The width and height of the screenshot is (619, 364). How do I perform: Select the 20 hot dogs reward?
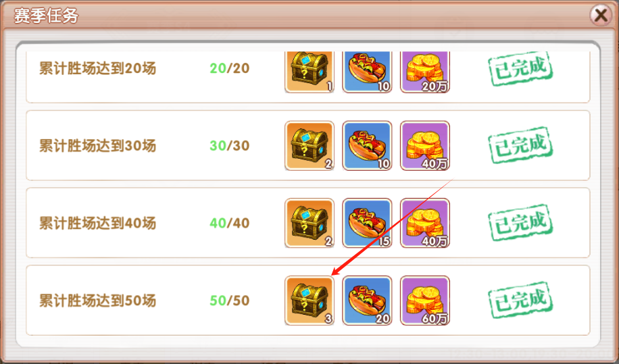pos(367,301)
